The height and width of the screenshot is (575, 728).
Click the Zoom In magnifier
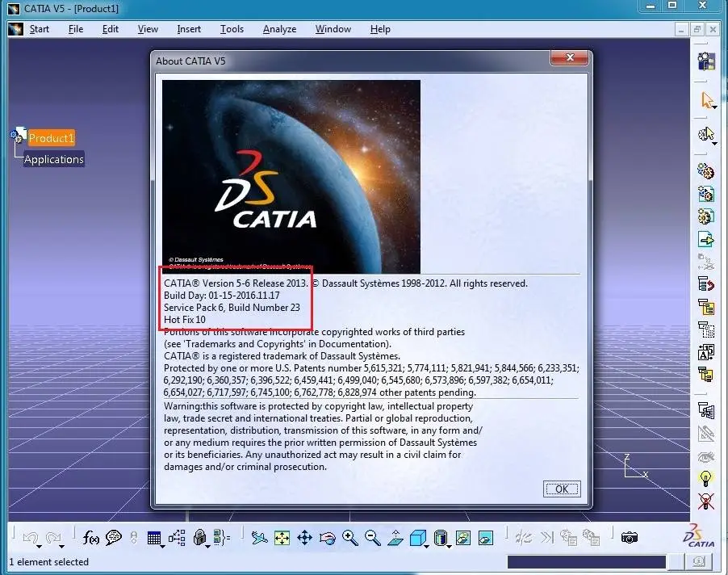pyautogui.click(x=350, y=538)
